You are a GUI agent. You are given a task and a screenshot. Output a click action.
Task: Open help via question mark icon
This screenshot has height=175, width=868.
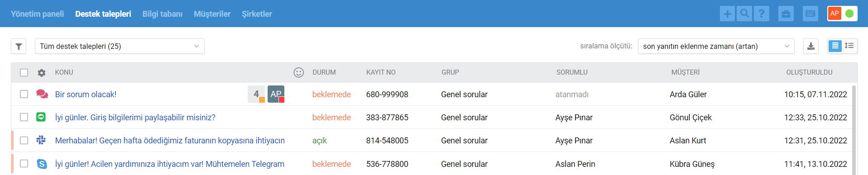pyautogui.click(x=762, y=14)
